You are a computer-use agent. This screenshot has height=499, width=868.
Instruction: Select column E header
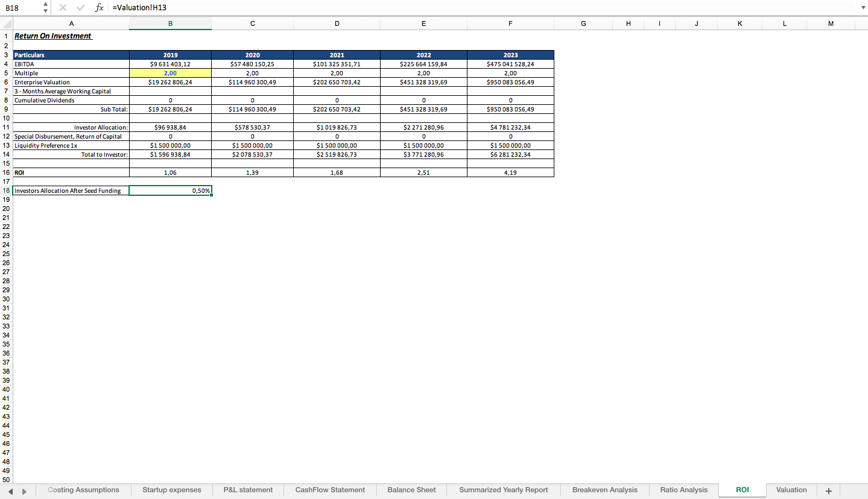(423, 24)
